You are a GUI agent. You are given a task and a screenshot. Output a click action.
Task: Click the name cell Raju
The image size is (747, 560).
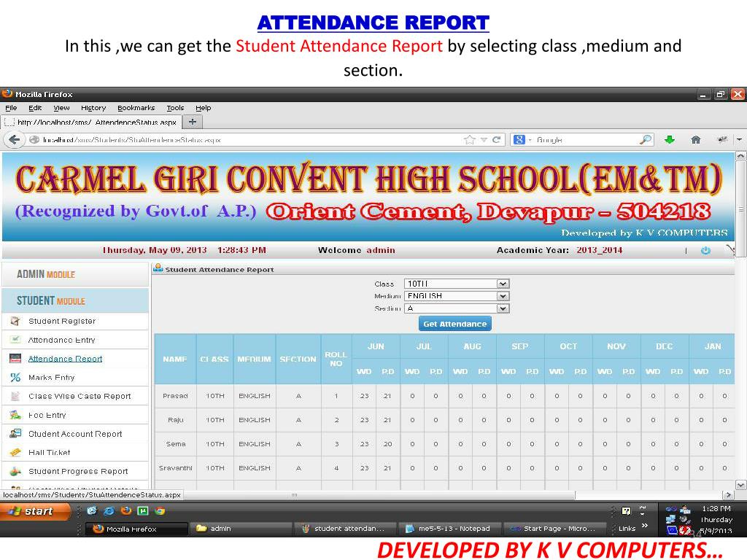coord(175,420)
